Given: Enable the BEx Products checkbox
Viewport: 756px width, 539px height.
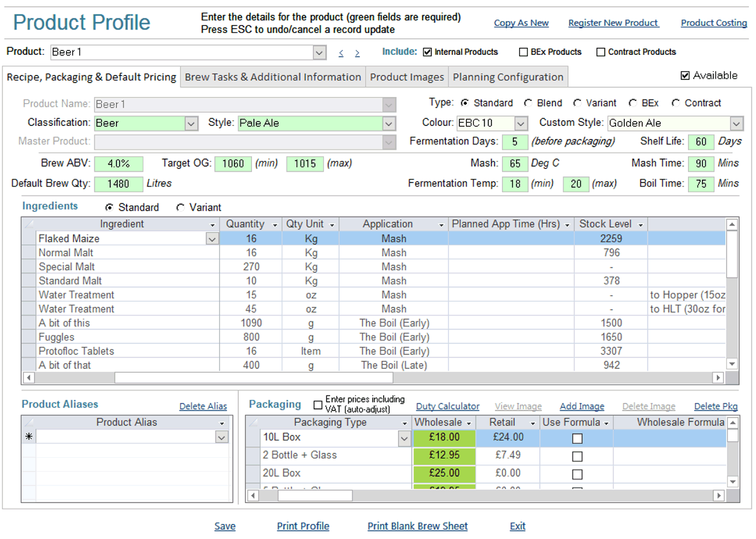Looking at the screenshot, I should [524, 52].
